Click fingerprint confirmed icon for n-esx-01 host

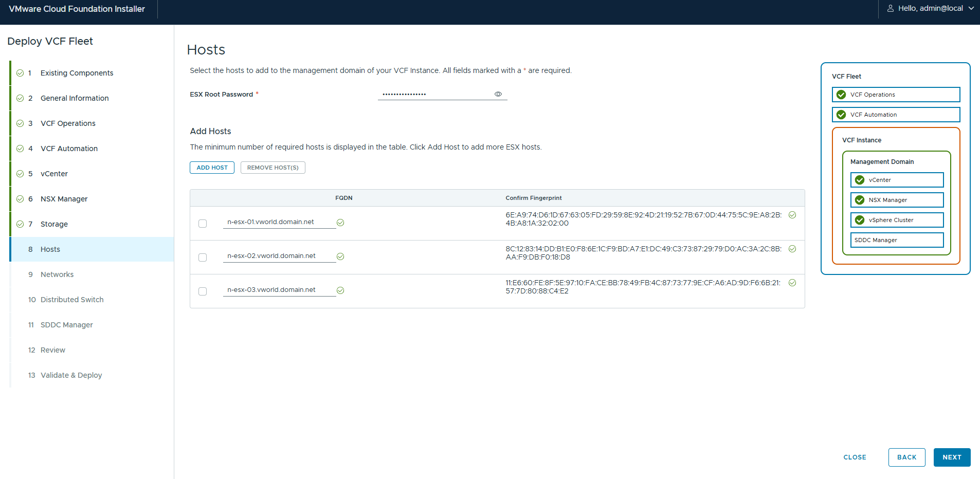point(792,215)
